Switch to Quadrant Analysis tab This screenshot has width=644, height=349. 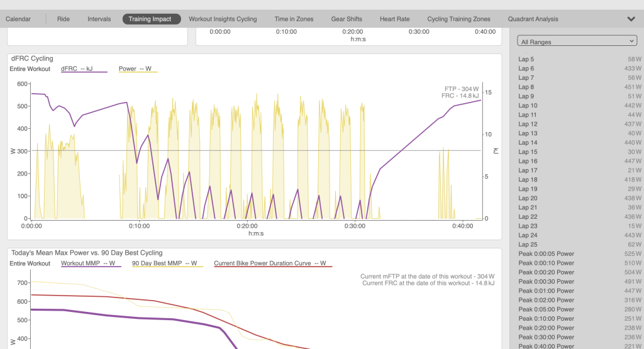(533, 19)
